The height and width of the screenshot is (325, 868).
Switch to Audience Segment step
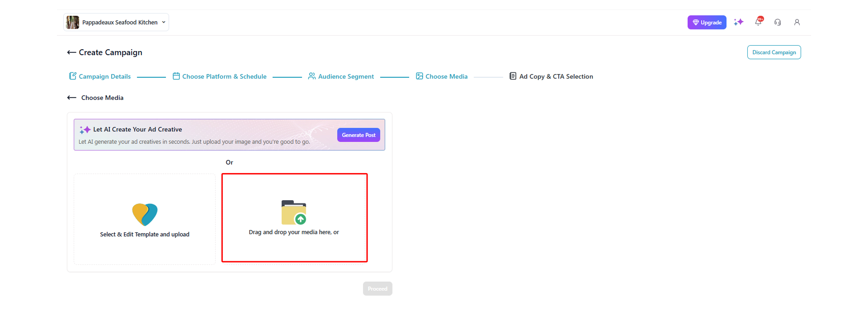pyautogui.click(x=341, y=76)
